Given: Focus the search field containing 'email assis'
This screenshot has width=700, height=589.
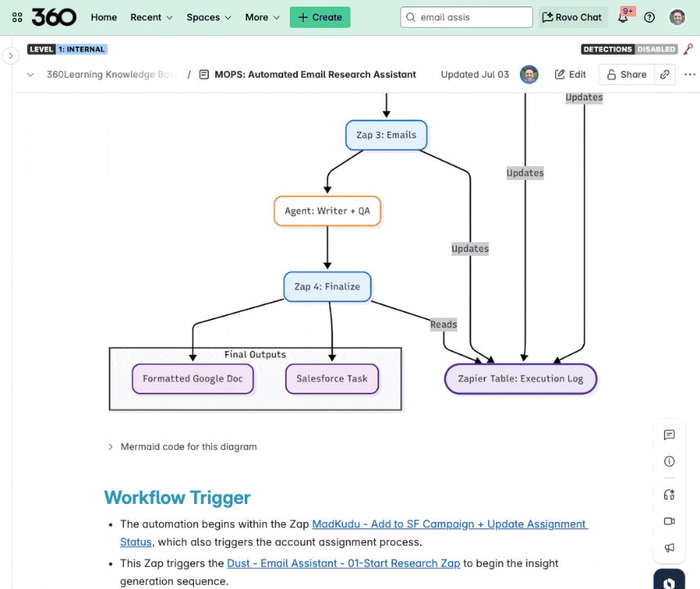Looking at the screenshot, I should point(466,17).
